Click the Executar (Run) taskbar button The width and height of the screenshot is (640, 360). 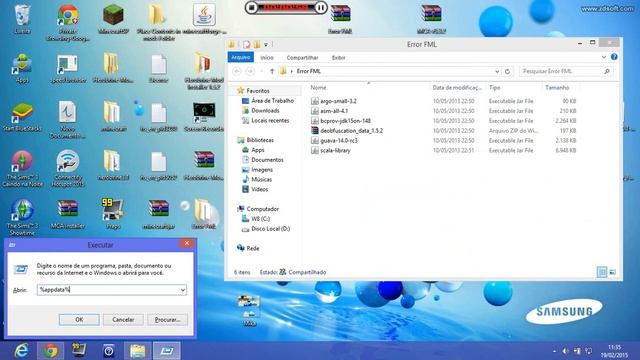[x=167, y=351]
